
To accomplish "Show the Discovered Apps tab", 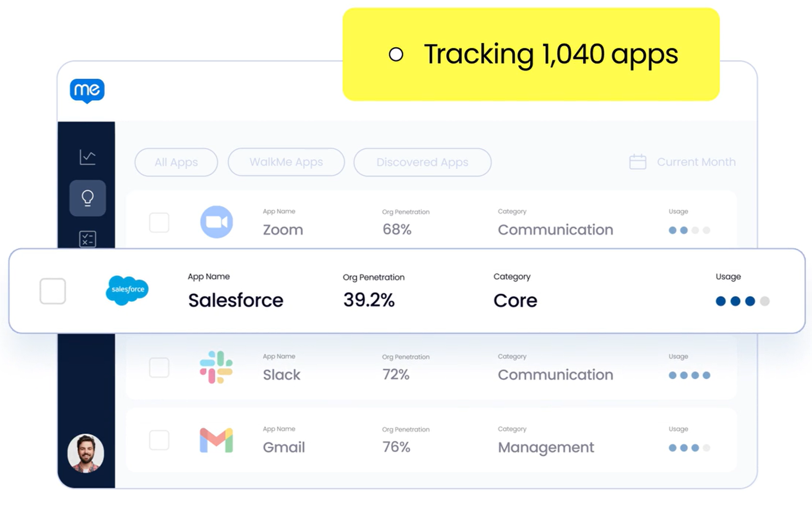I will click(x=422, y=162).
